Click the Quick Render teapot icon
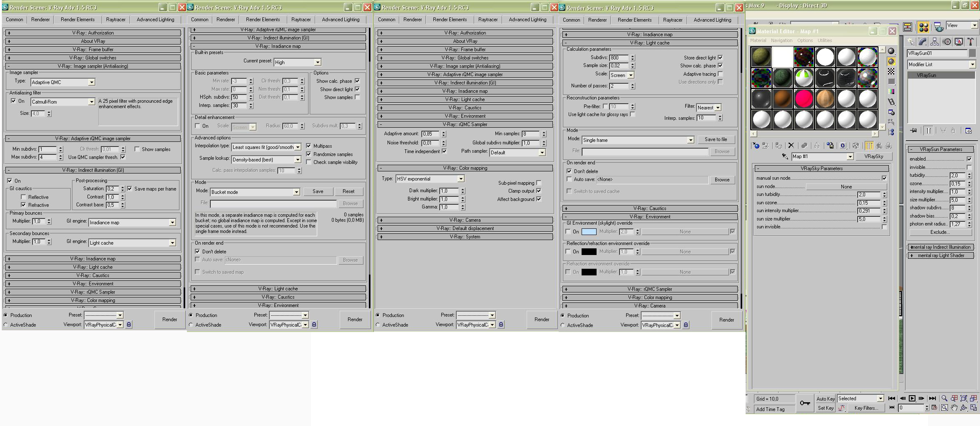 click(x=939, y=27)
